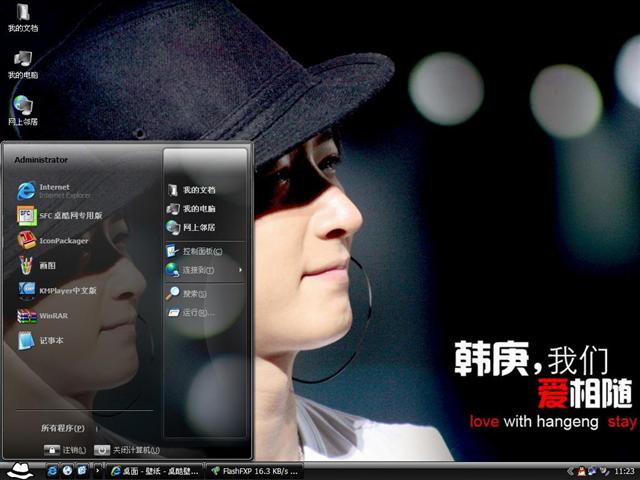Open WinRAR from Start menu
Screen dimensions: 640x480
pos(43,316)
